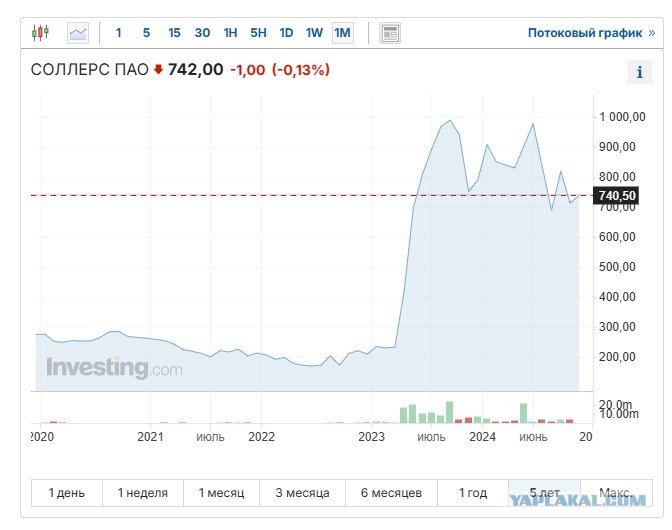Viewport: 672px width, 530px height.
Task: Select the 1 неделя range tab
Action: click(x=143, y=493)
